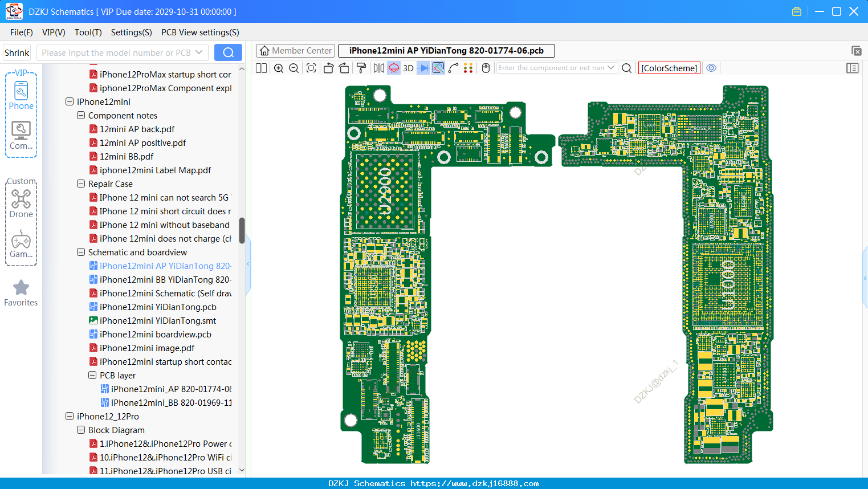Screen dimensions: 868x489
Task: Select the paint roller format icon
Action: pyautogui.click(x=361, y=68)
